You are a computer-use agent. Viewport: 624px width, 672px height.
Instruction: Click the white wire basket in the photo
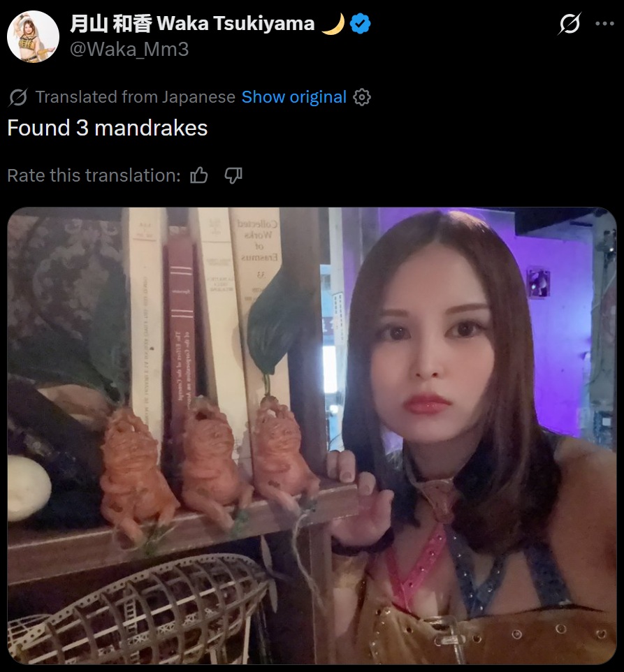(x=137, y=608)
